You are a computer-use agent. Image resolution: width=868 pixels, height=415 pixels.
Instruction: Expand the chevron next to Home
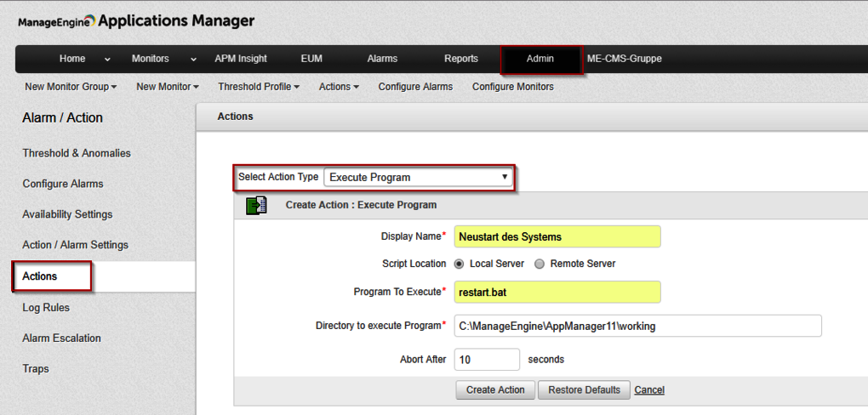coord(107,60)
